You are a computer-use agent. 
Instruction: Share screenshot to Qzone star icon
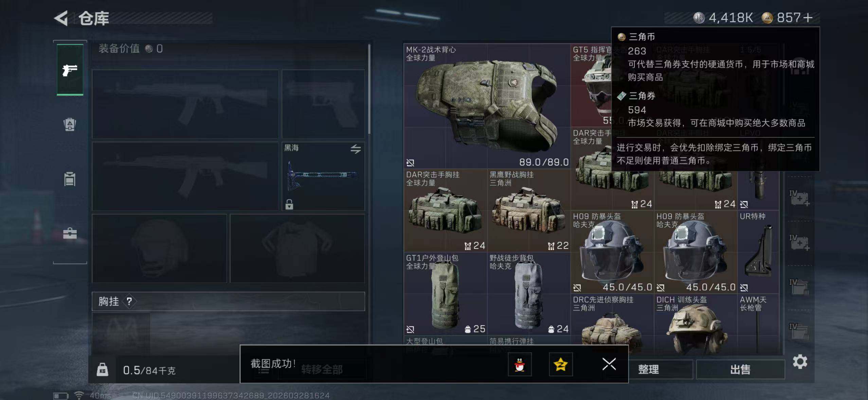(561, 365)
